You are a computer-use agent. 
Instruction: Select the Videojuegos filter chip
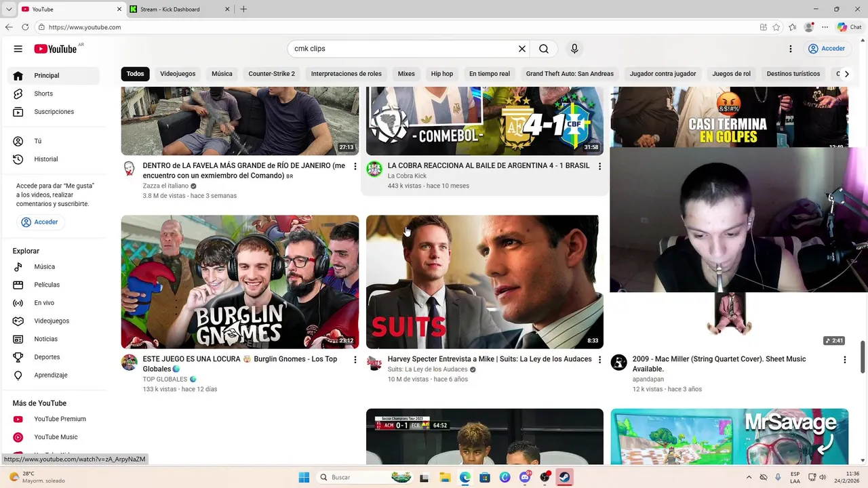pos(178,74)
